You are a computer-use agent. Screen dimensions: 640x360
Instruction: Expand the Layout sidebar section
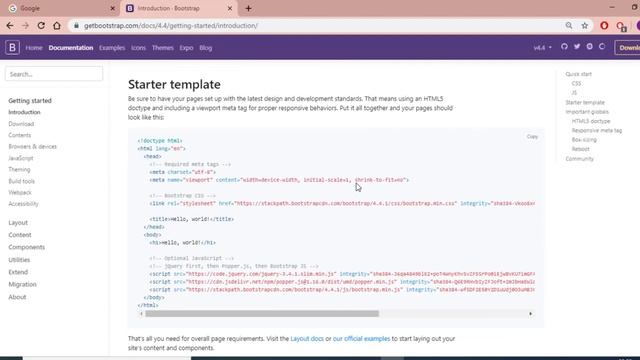pos(18,223)
